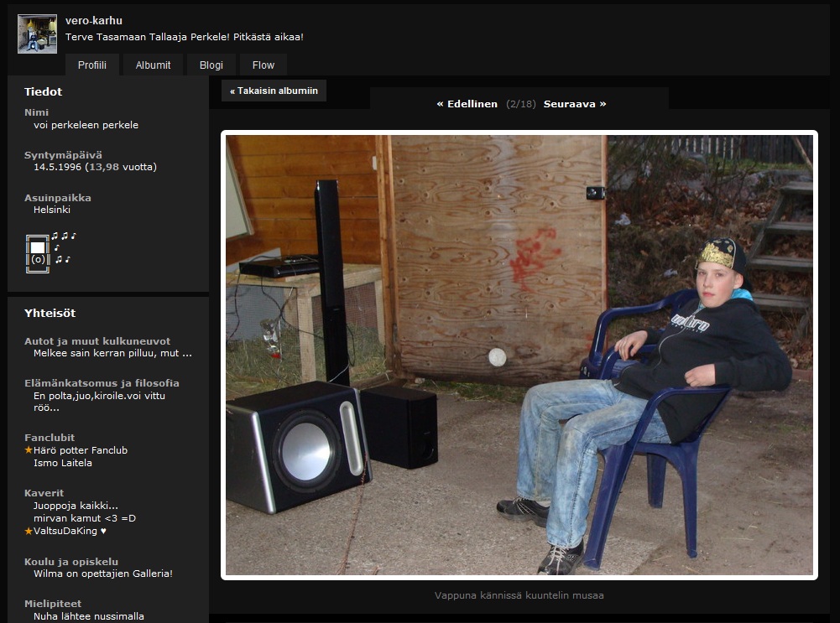Click the Helsinki residence text
This screenshot has height=623, width=840.
(x=52, y=210)
